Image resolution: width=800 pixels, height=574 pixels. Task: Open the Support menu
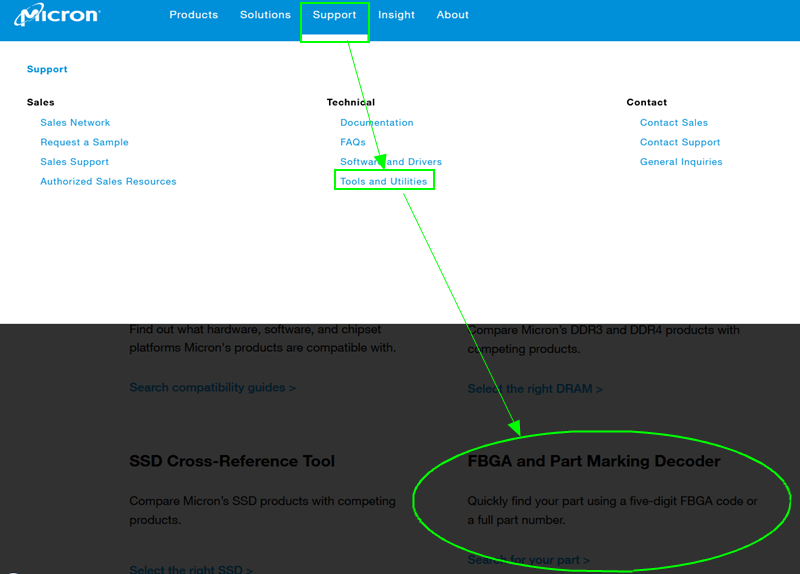coord(334,15)
